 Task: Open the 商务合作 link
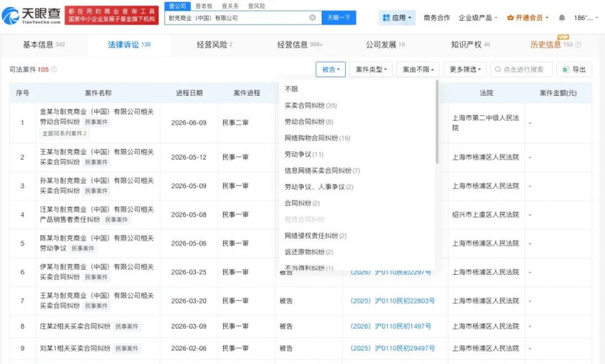[x=437, y=18]
